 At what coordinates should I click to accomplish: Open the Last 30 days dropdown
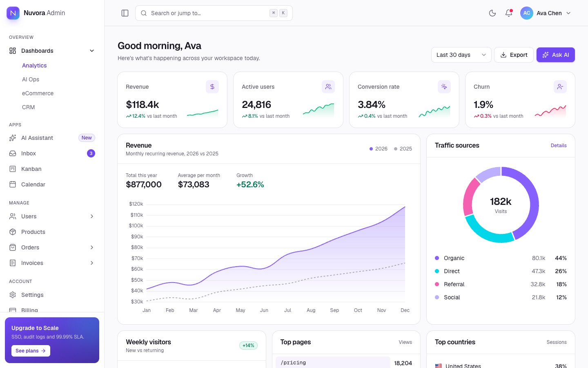[461, 55]
